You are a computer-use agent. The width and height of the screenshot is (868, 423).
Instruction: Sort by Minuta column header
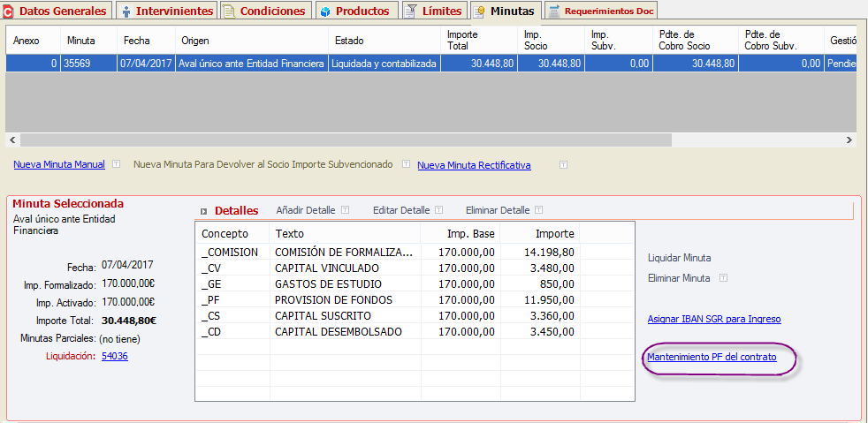point(89,41)
